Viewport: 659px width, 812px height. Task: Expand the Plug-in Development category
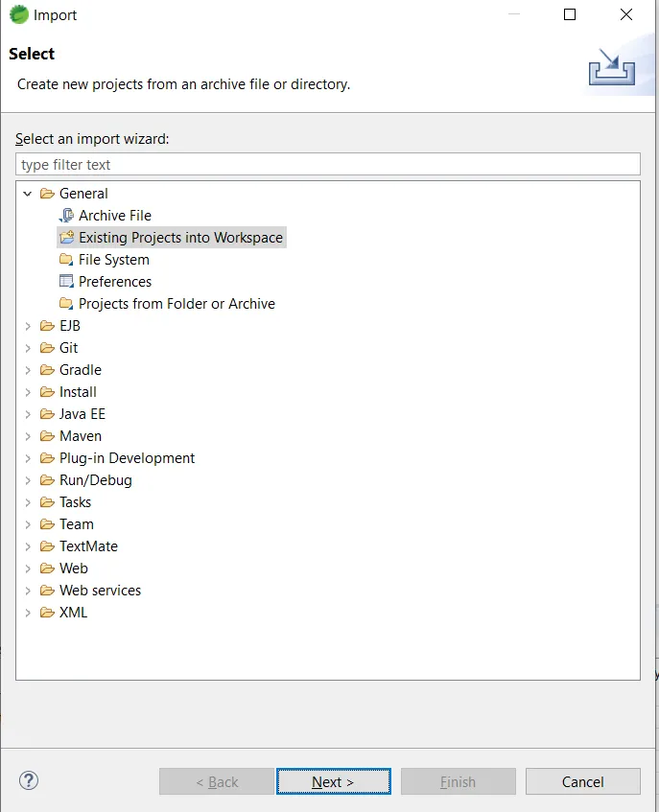click(28, 458)
